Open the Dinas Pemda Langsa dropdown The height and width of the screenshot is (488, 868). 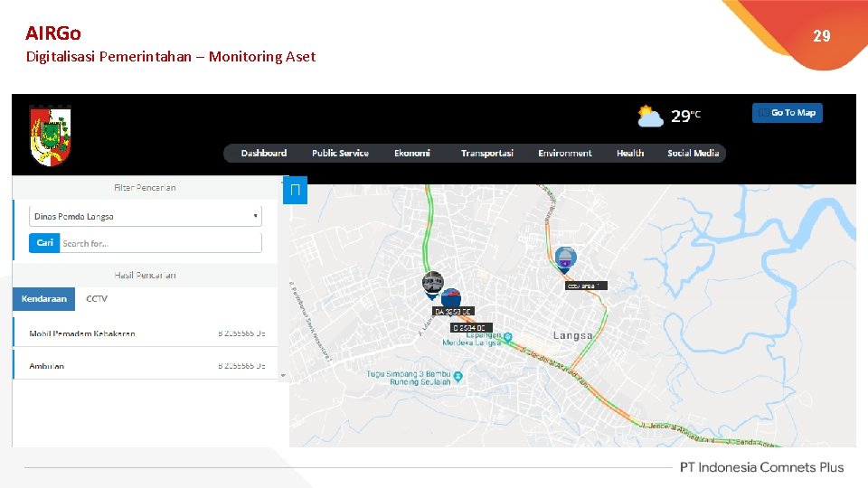pyautogui.click(x=145, y=216)
